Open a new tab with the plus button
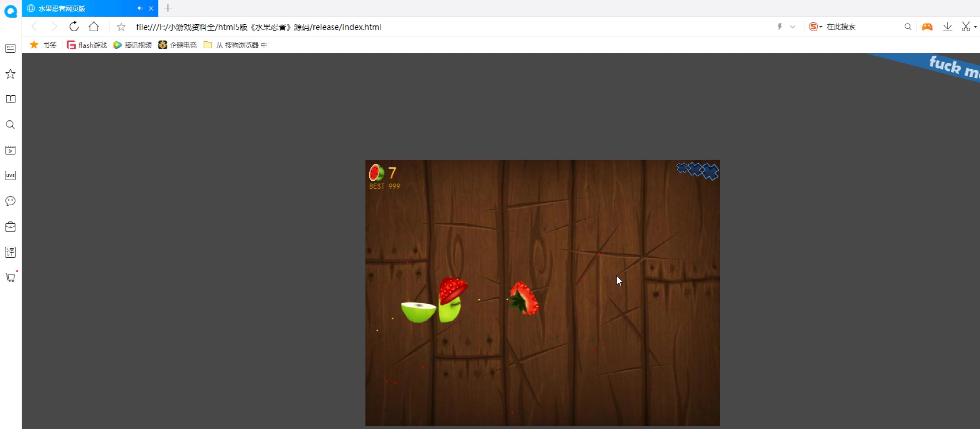 [x=168, y=8]
